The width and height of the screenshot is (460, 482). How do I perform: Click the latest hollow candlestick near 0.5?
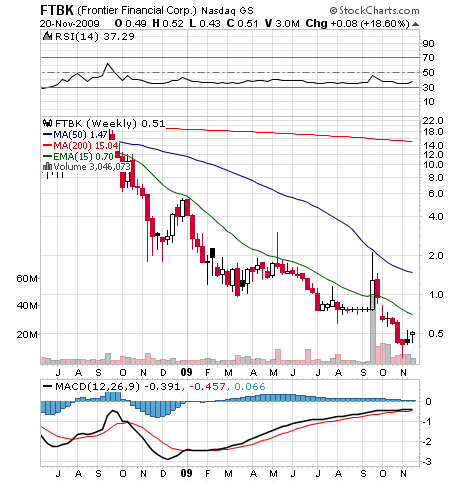click(413, 333)
